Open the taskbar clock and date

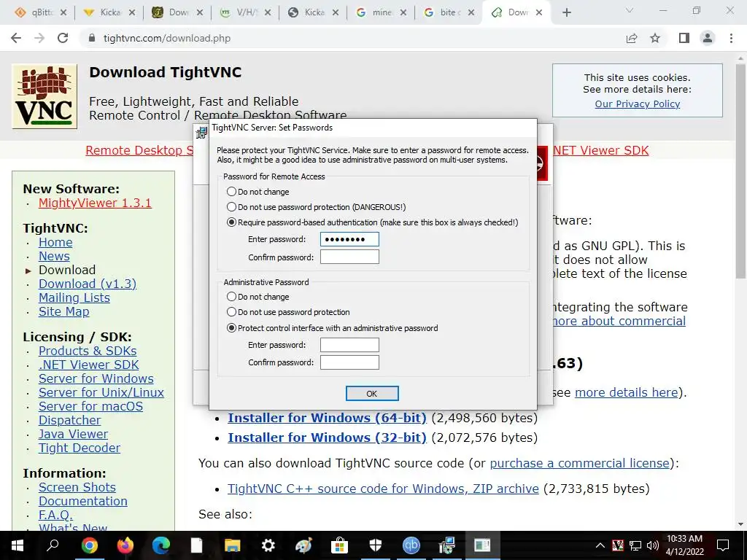pyautogui.click(x=684, y=545)
